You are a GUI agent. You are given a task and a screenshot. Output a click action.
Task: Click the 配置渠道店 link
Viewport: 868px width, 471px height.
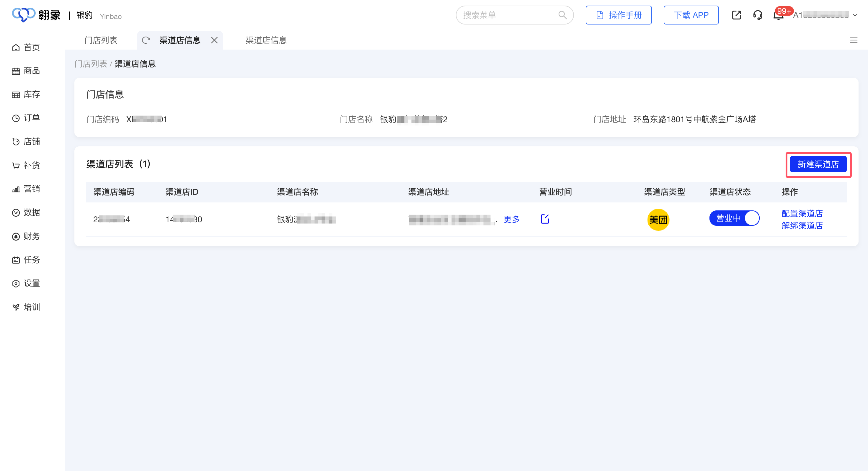(x=802, y=213)
